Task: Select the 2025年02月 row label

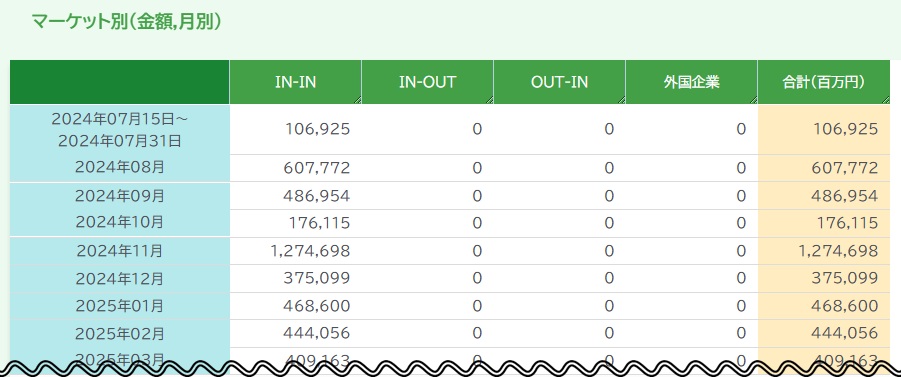Action: pos(120,333)
